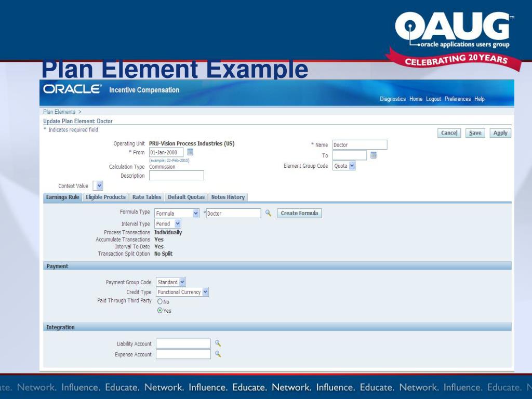Click the Payment section header

click(x=277, y=266)
